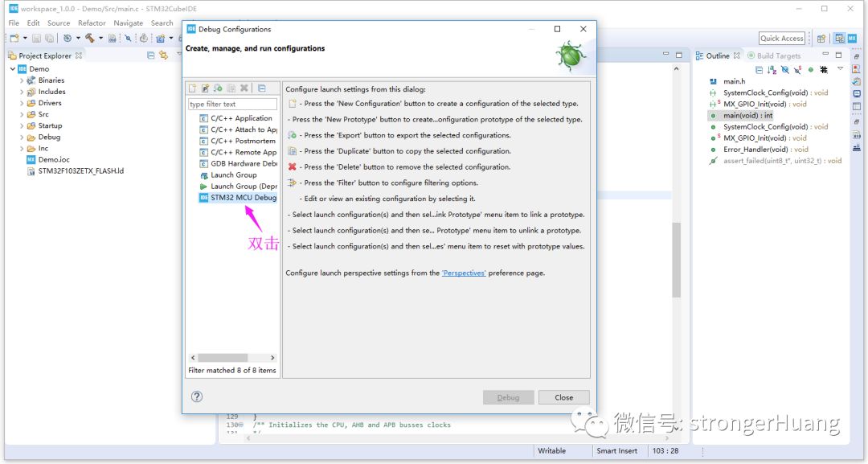Screen dimensions: 868x464
Task: Open the Navigate menu
Action: pos(129,23)
